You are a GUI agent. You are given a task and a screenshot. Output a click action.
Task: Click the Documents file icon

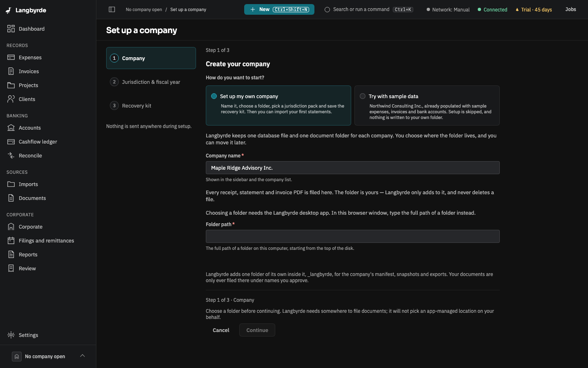11,198
